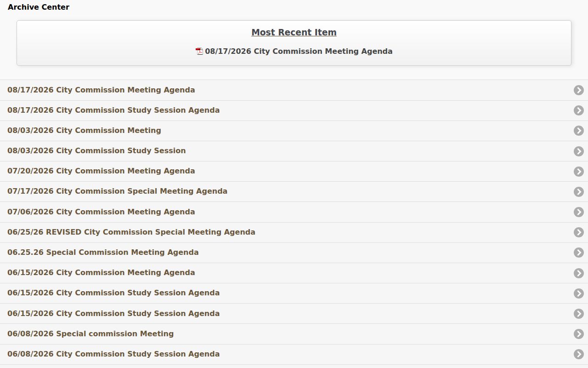Viewport: 588px width, 368px height.
Task: Open the 06/25/26 REVISED City Commission Special Meeting Agenda
Action: (x=131, y=232)
